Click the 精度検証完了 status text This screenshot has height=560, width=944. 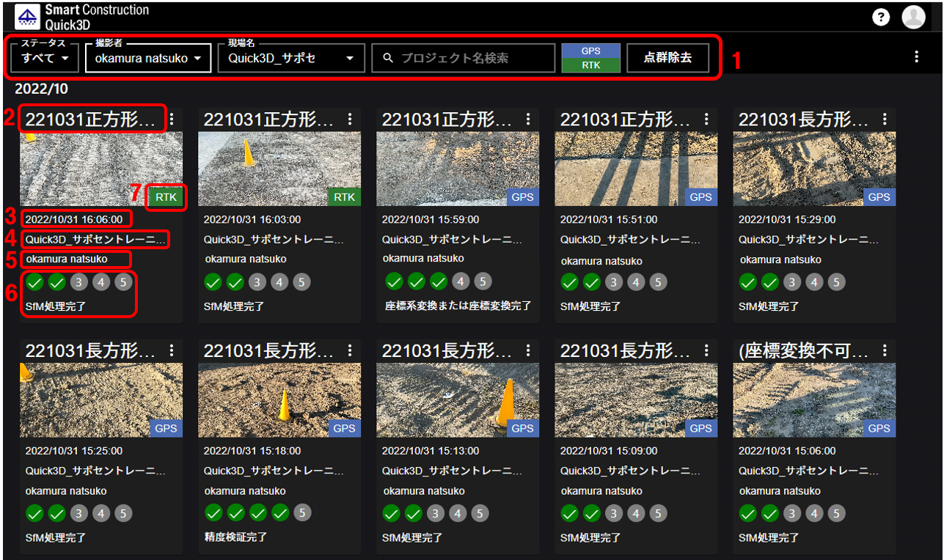(x=235, y=537)
